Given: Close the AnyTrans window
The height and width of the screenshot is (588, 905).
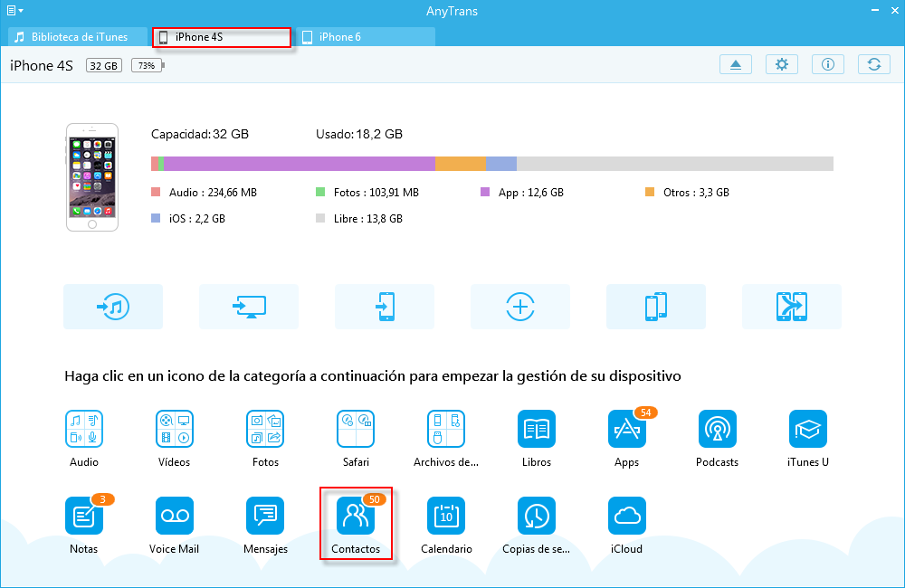Looking at the screenshot, I should coord(895,10).
